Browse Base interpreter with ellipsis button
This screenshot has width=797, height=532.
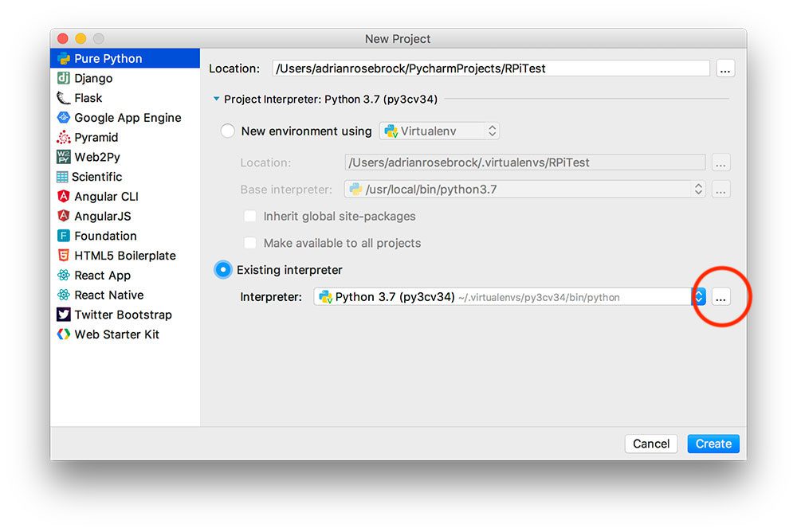coord(720,190)
